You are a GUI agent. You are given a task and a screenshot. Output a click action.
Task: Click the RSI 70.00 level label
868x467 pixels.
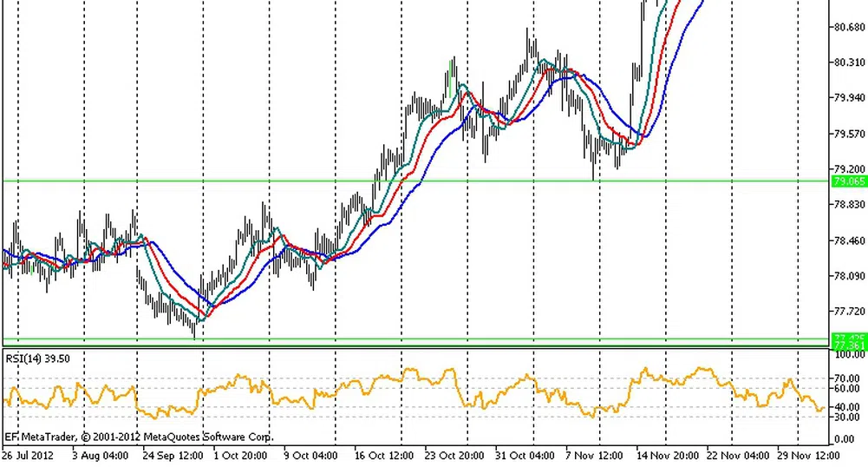(x=847, y=378)
